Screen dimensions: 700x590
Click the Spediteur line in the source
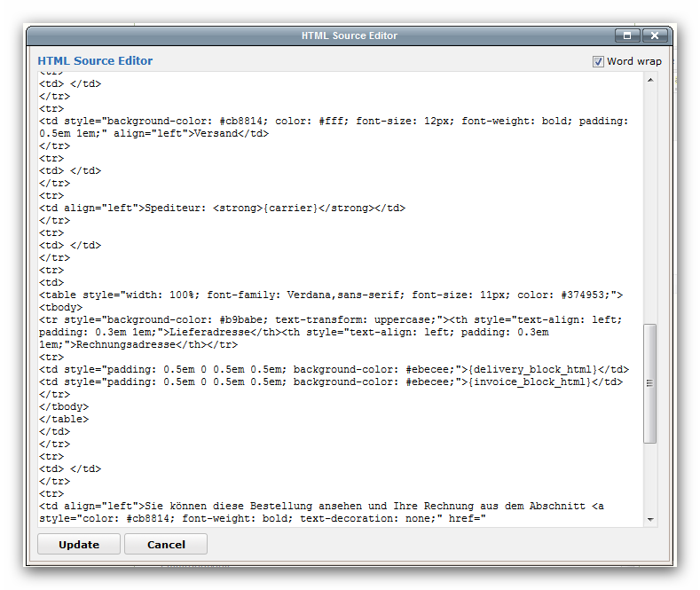click(x=222, y=208)
